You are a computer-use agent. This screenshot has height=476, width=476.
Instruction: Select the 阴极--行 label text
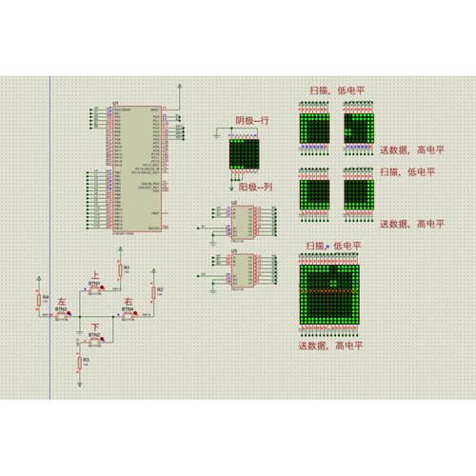click(252, 121)
